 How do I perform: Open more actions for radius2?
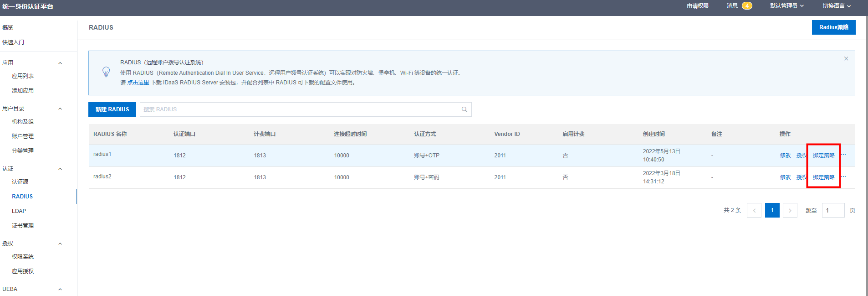(x=843, y=177)
